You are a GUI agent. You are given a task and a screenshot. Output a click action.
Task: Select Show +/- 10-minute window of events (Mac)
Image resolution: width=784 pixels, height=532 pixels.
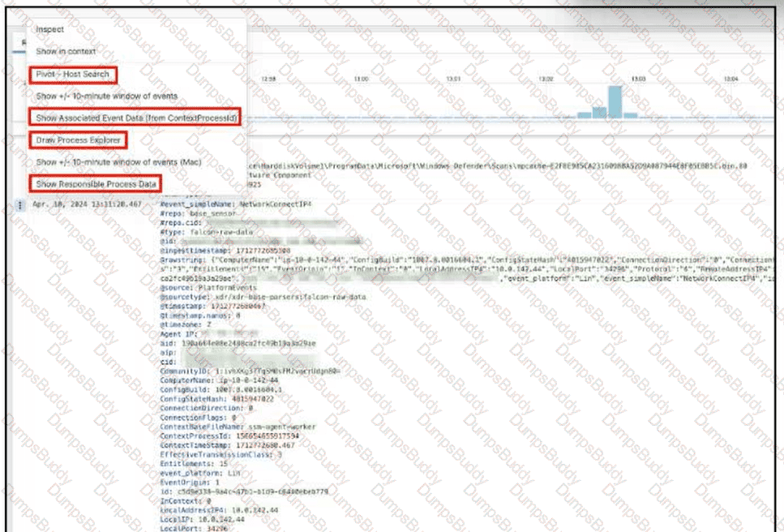point(118,162)
